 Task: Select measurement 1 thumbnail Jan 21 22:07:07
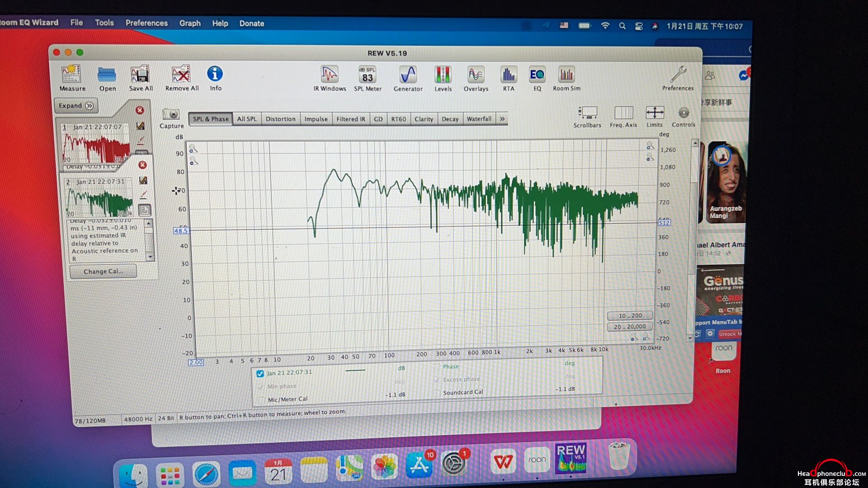(x=97, y=142)
